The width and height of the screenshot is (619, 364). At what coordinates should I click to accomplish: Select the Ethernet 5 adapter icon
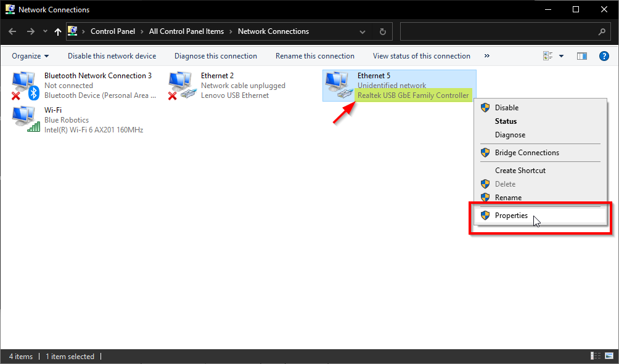point(338,85)
